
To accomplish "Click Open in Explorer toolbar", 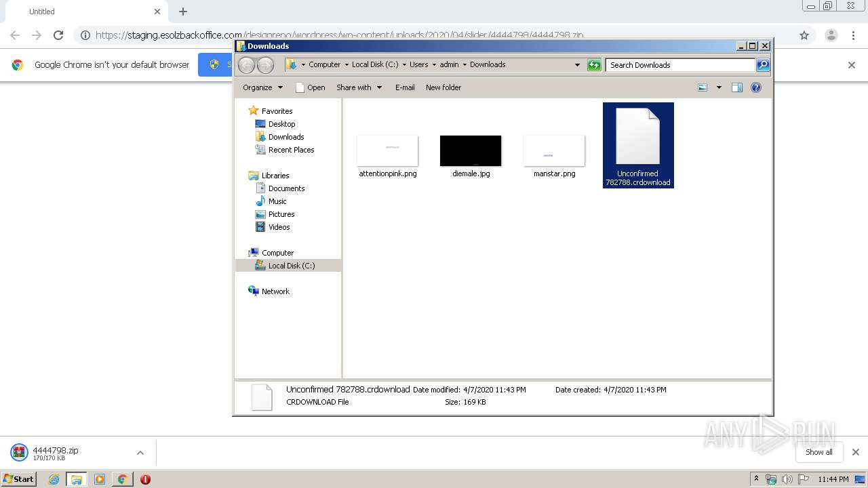I will pyautogui.click(x=311, y=87).
